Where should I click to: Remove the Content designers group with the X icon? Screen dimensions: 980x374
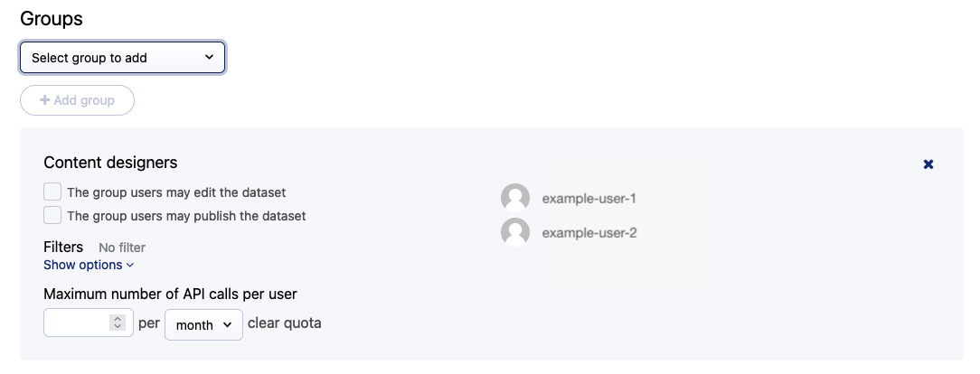[x=928, y=164]
